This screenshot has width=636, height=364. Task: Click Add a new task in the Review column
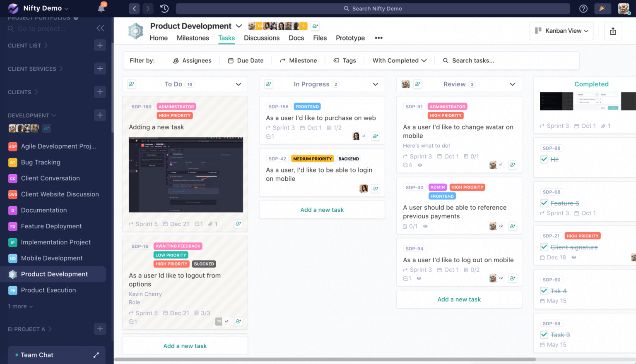[459, 299]
